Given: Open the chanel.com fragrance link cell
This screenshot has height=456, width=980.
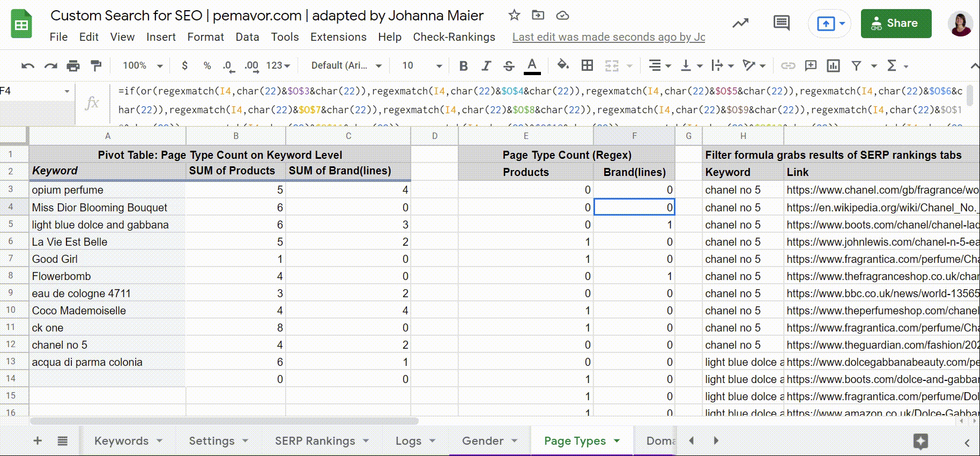Looking at the screenshot, I should tap(882, 190).
